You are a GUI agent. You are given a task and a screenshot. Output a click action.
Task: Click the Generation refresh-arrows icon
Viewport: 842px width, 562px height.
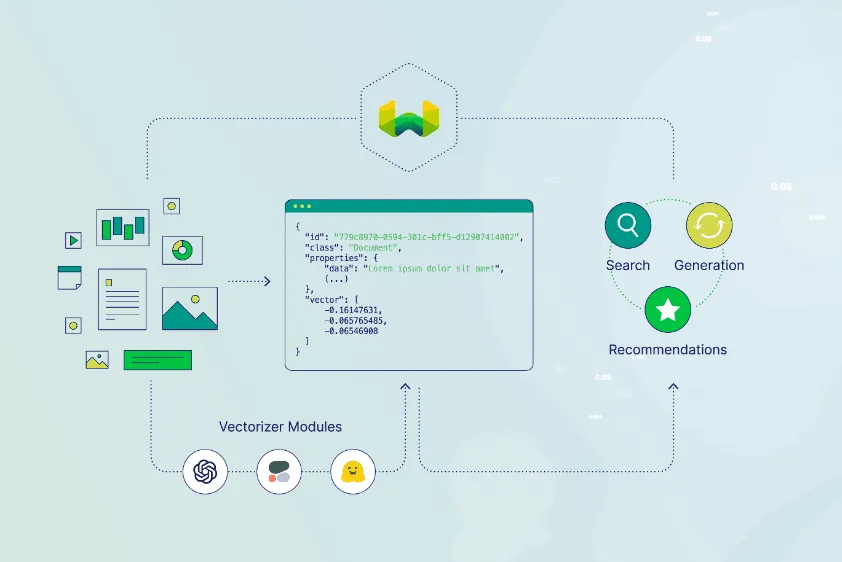point(709,225)
